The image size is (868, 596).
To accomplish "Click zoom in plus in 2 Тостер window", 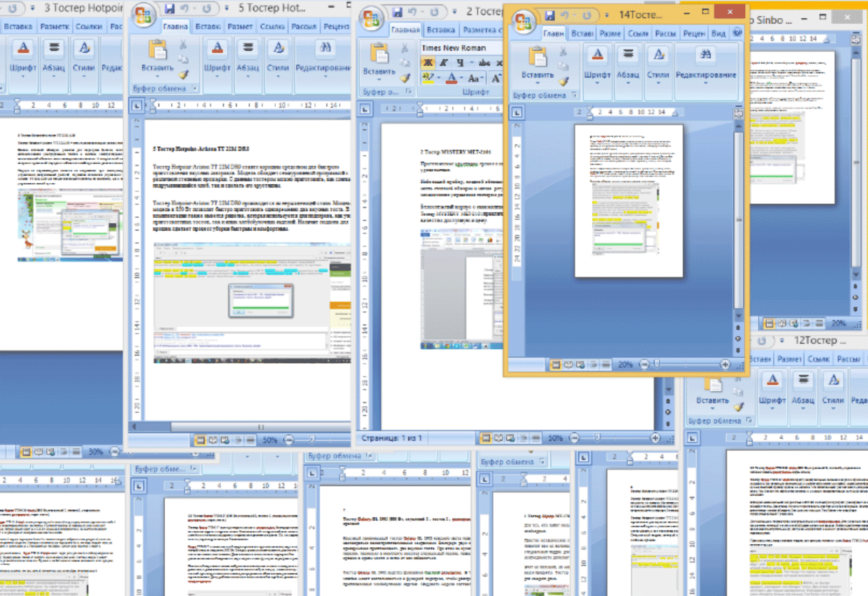I will (655, 438).
